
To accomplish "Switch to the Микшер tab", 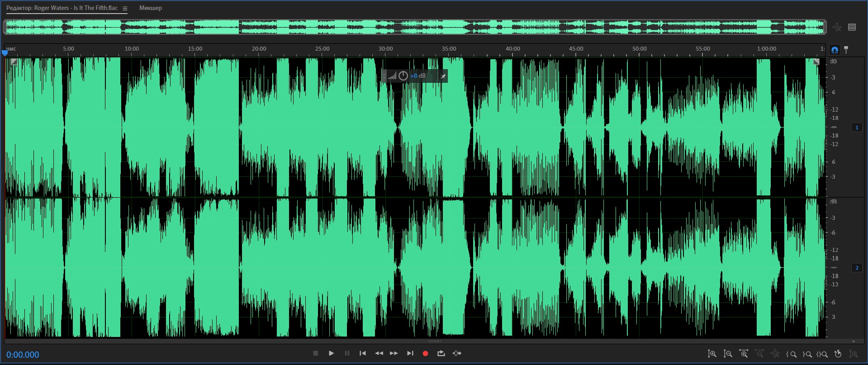I will pyautogui.click(x=150, y=8).
